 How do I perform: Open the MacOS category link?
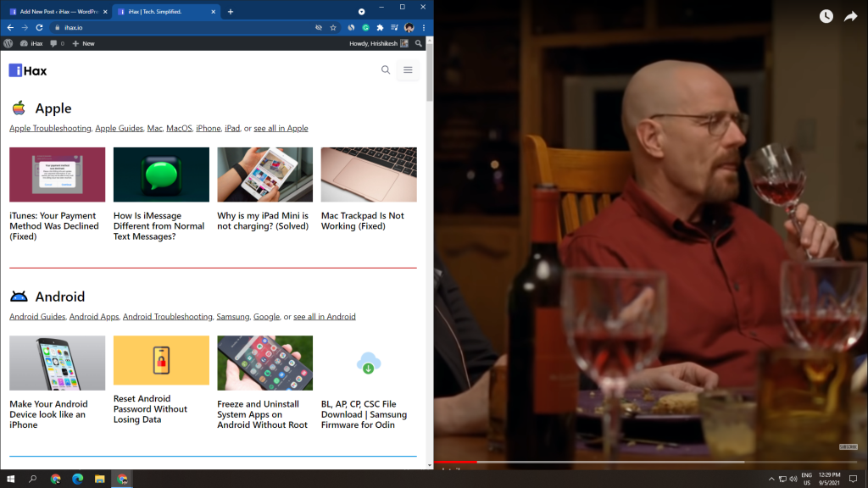click(x=179, y=129)
